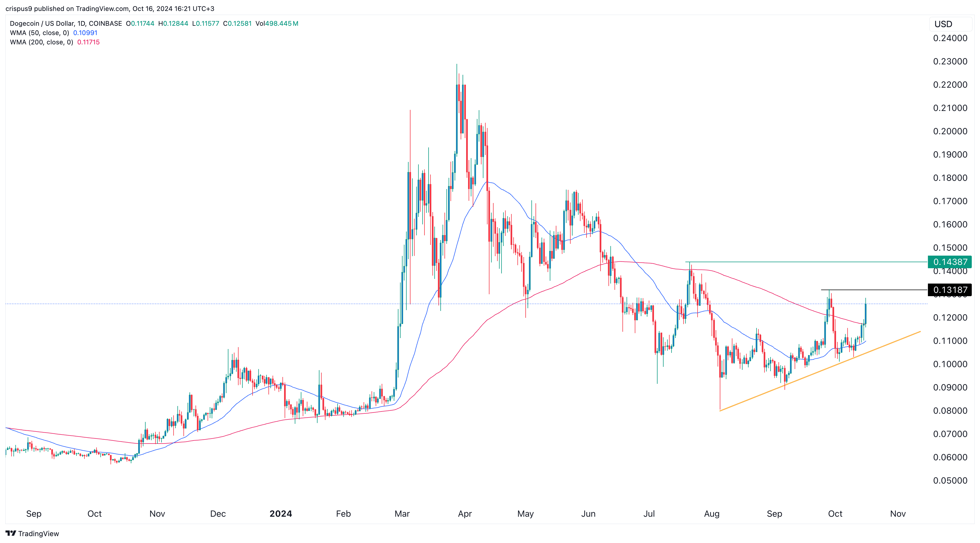This screenshot has width=980, height=543.
Task: Click the 0.10991 WMA 50 value
Action: click(85, 33)
